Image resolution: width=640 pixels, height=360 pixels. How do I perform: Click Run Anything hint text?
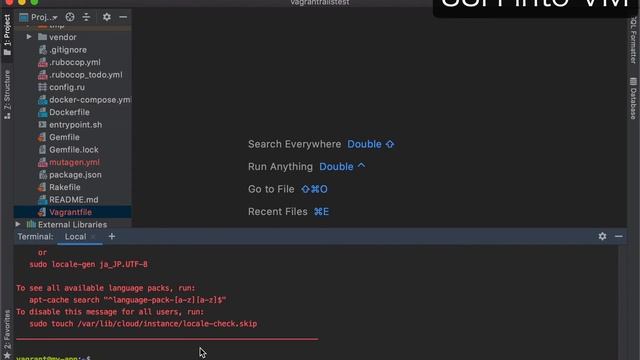tap(280, 167)
